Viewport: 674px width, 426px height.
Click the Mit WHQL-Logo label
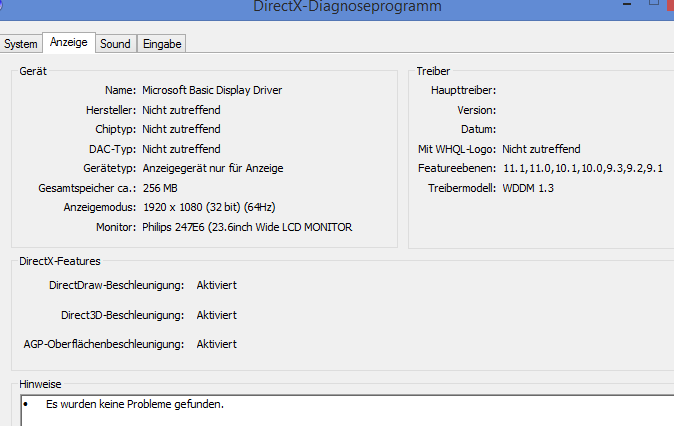(457, 149)
